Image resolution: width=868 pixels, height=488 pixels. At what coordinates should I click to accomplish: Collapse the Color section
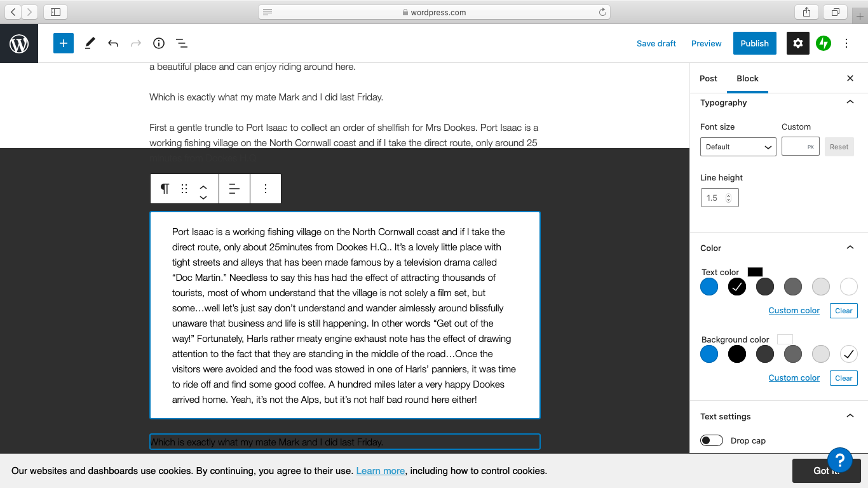click(850, 248)
